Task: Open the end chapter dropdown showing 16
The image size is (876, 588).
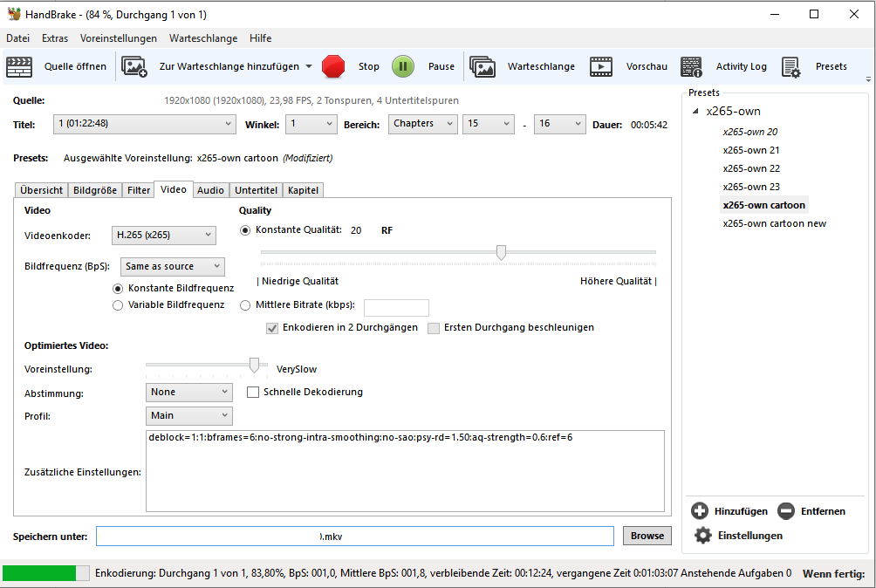Action: (x=560, y=124)
